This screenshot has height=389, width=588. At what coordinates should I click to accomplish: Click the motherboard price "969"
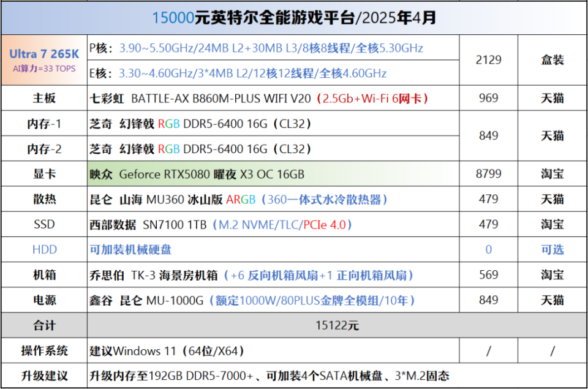[489, 98]
